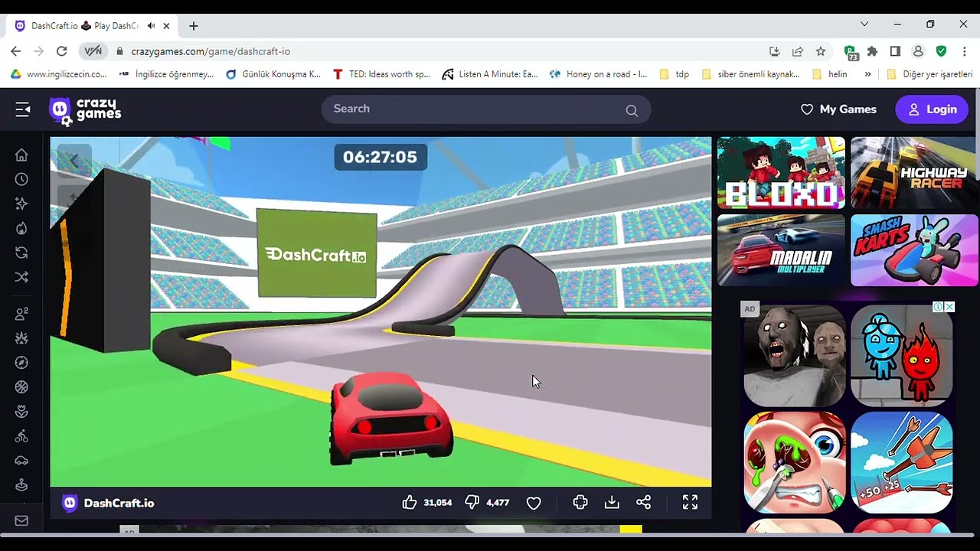Open the Highway Racer thumbnail
The width and height of the screenshot is (980, 551).
point(914,173)
